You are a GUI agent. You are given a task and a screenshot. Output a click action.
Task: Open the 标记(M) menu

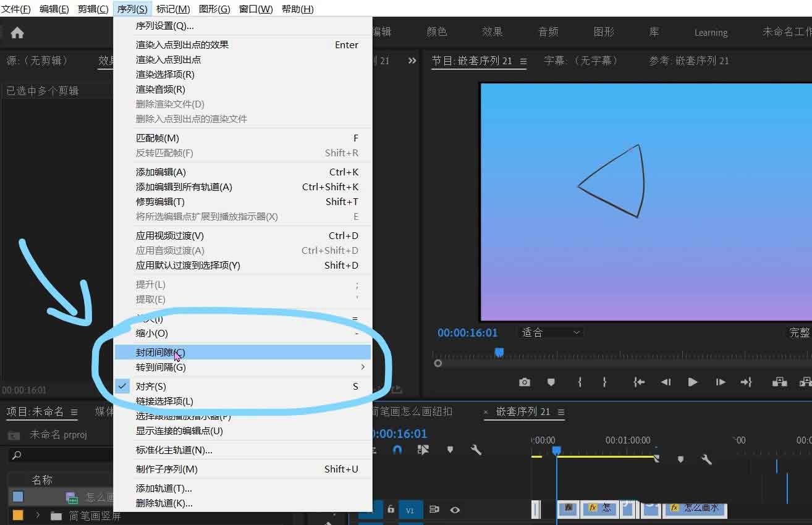pos(173,9)
